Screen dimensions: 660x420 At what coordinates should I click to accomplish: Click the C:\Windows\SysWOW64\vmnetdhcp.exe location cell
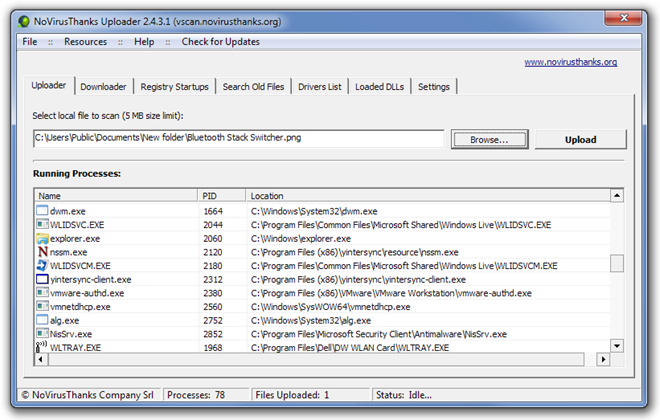(330, 307)
